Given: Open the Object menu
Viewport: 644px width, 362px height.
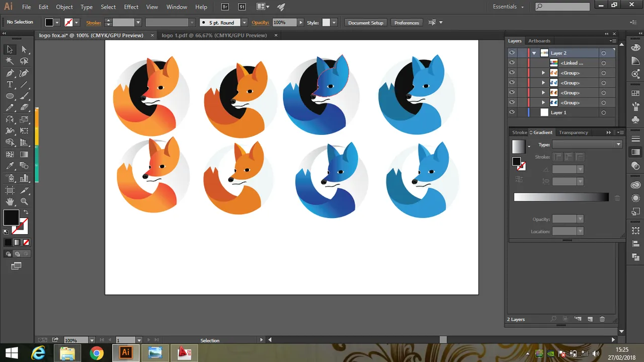Looking at the screenshot, I should point(64,7).
